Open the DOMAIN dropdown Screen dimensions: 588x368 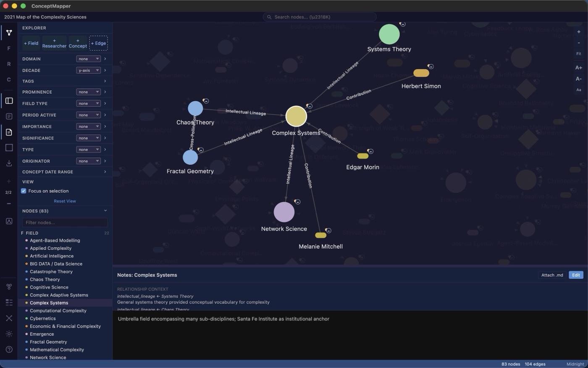[x=89, y=59]
